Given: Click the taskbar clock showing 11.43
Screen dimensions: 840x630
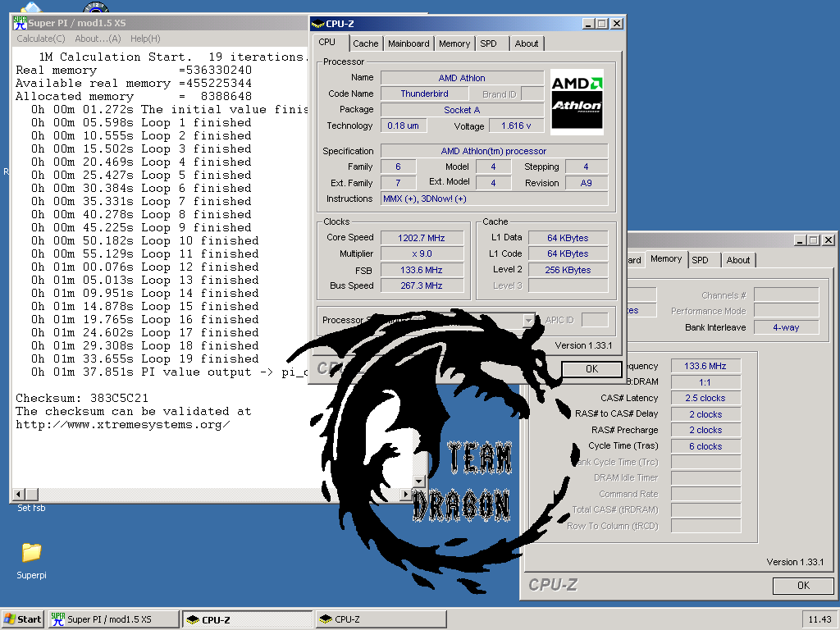Looking at the screenshot, I should (819, 619).
